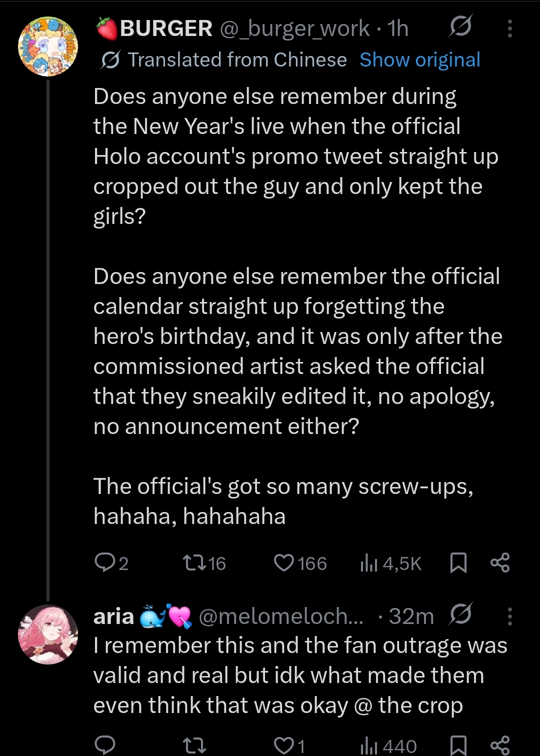Image resolution: width=540 pixels, height=756 pixels.
Task: Share BURGER's post
Action: tap(500, 563)
